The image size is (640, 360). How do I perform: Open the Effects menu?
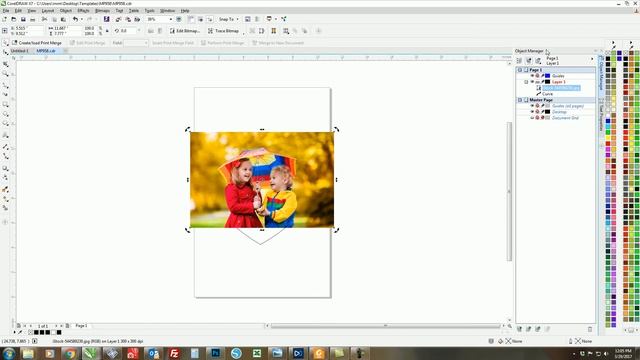coord(83,11)
